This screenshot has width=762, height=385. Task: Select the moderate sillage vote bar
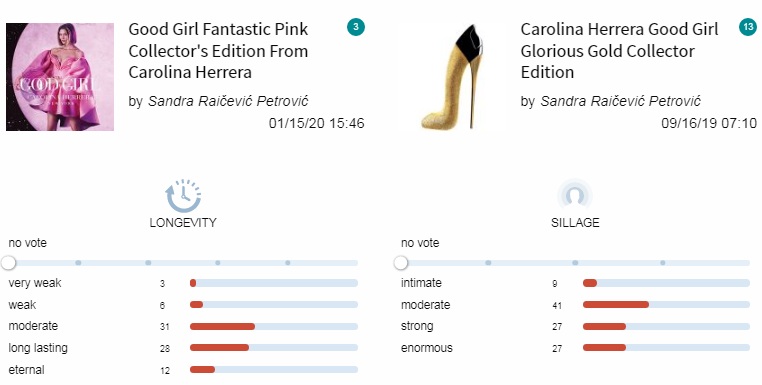666,305
